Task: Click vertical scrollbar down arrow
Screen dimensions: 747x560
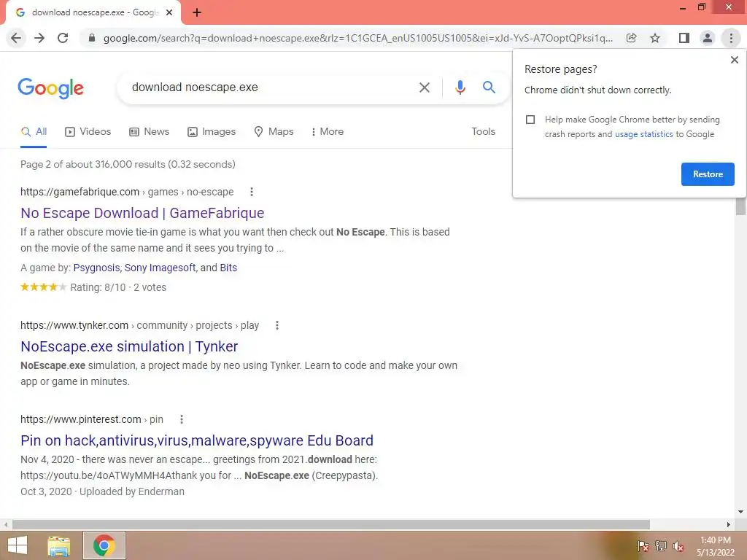Action: (740, 512)
